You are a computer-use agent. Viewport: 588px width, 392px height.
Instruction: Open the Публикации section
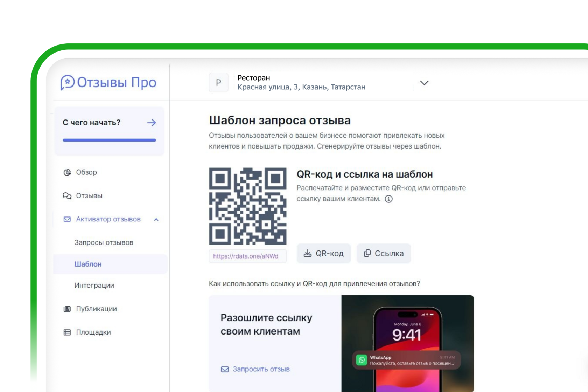point(97,309)
